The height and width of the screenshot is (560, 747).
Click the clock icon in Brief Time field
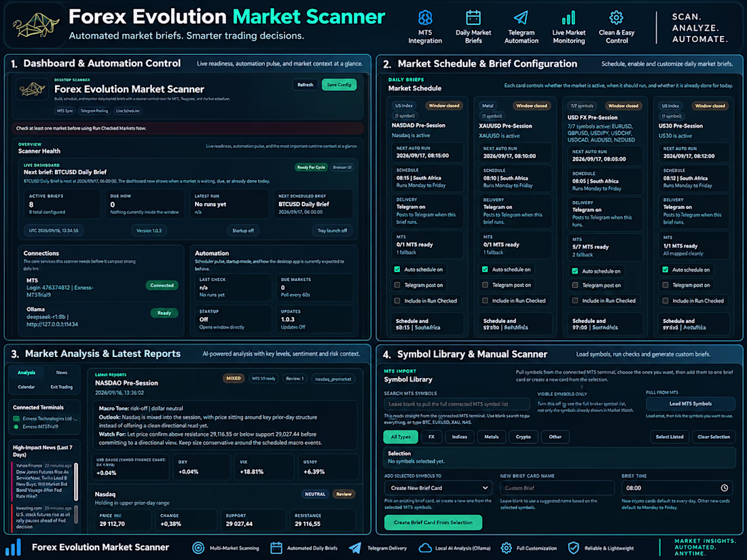[724, 488]
